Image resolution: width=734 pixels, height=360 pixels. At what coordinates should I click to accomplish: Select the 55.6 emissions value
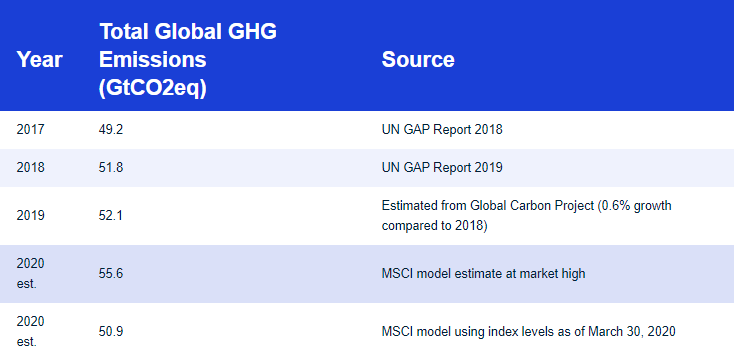[x=111, y=274]
